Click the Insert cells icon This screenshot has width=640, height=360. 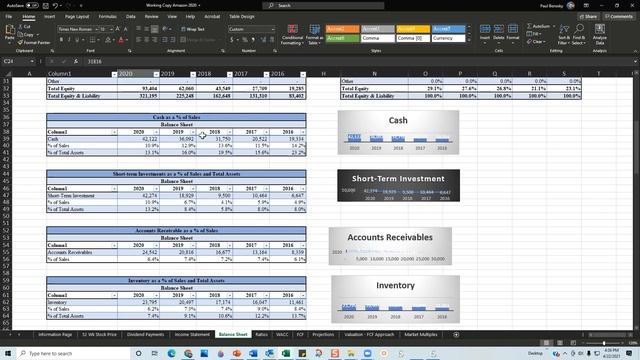[485, 29]
